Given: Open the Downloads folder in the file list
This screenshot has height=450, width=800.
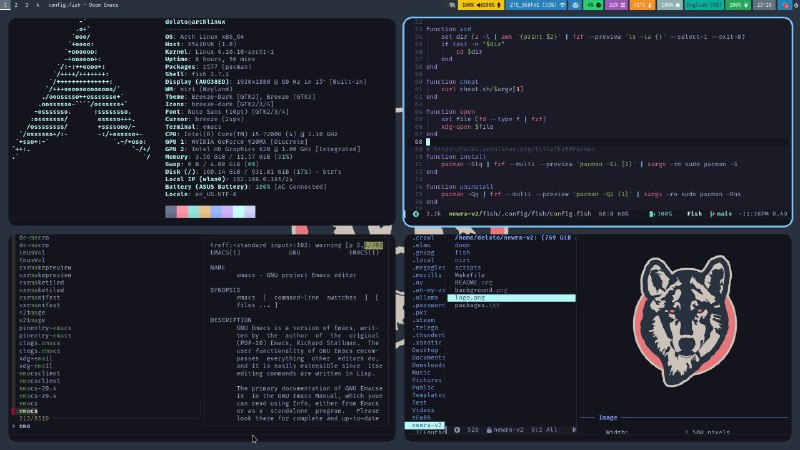Looking at the screenshot, I should coord(424,365).
